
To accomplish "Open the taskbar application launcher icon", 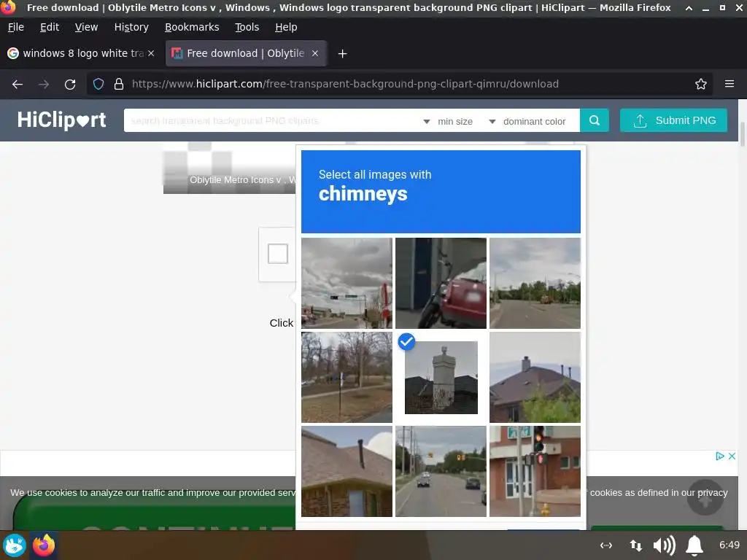I will pos(15,545).
